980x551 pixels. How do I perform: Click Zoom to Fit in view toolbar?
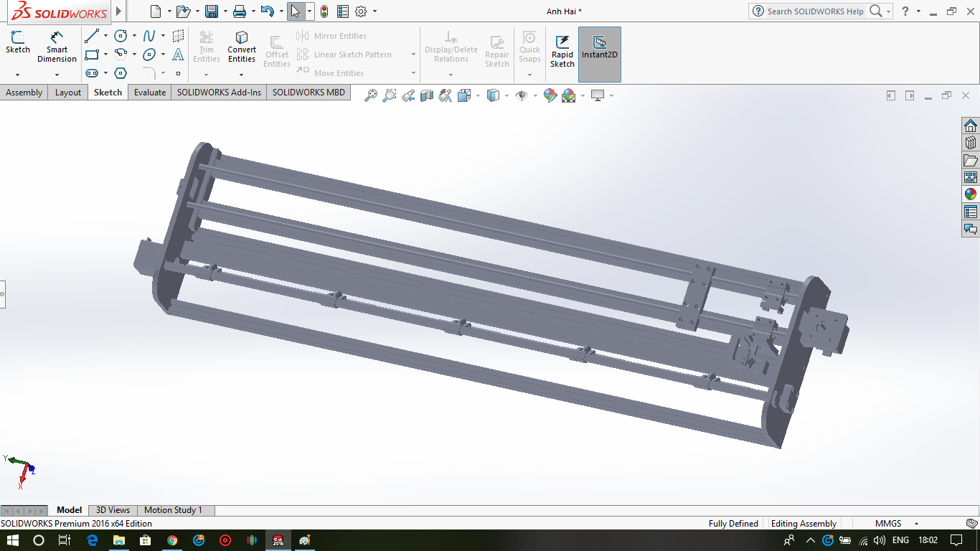(x=370, y=95)
